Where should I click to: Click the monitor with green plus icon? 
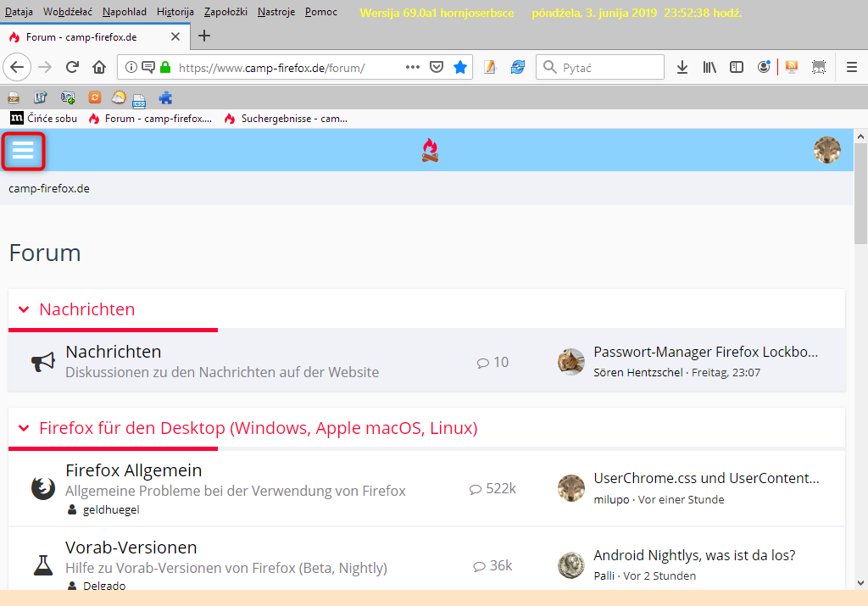(68, 98)
